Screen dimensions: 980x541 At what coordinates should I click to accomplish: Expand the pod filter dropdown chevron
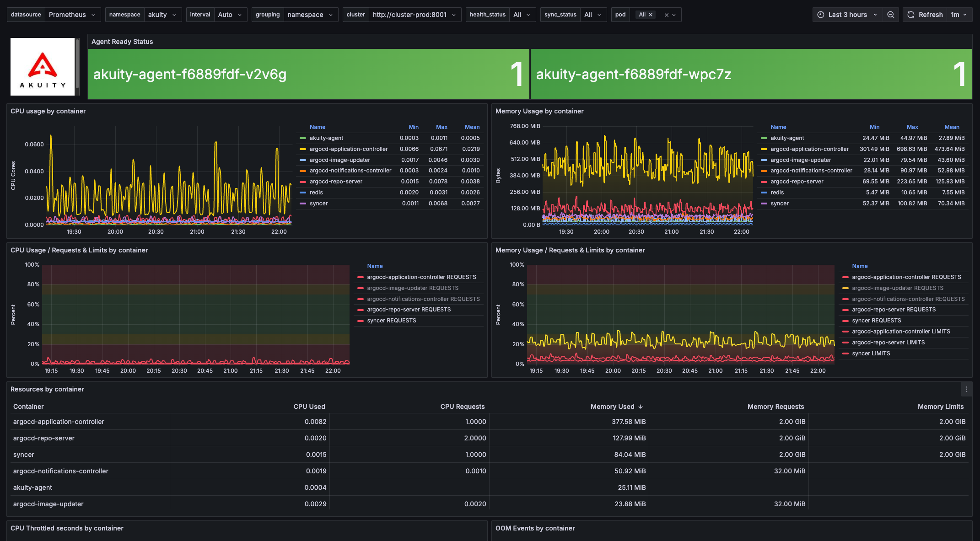[x=674, y=15]
